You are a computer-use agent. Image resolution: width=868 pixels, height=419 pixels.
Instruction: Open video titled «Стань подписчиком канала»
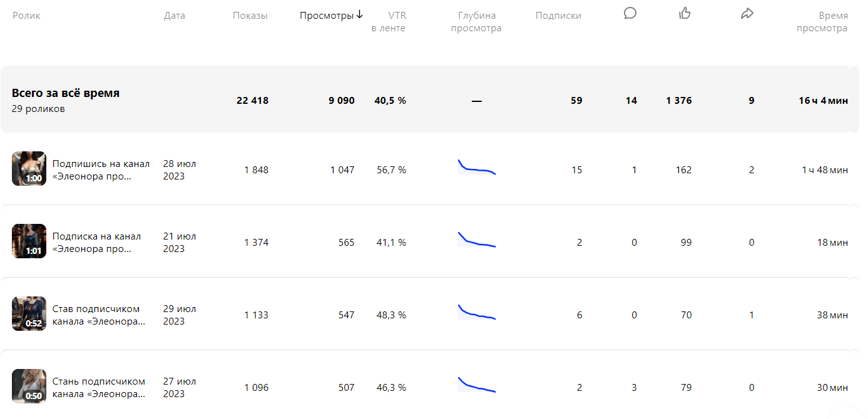[98, 388]
